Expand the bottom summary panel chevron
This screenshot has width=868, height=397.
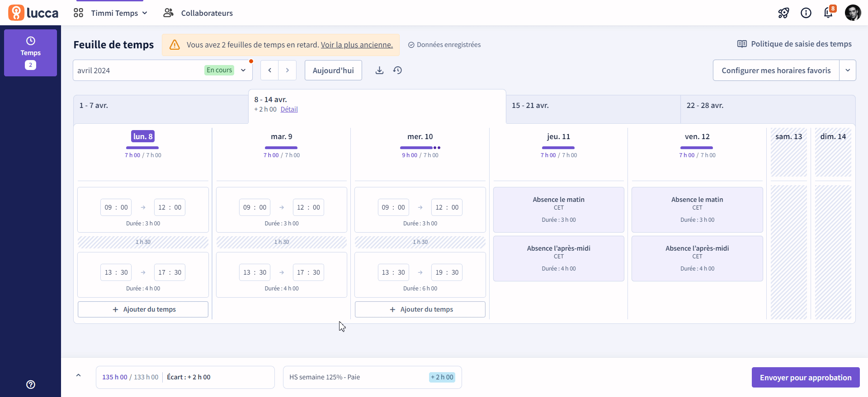tap(78, 375)
